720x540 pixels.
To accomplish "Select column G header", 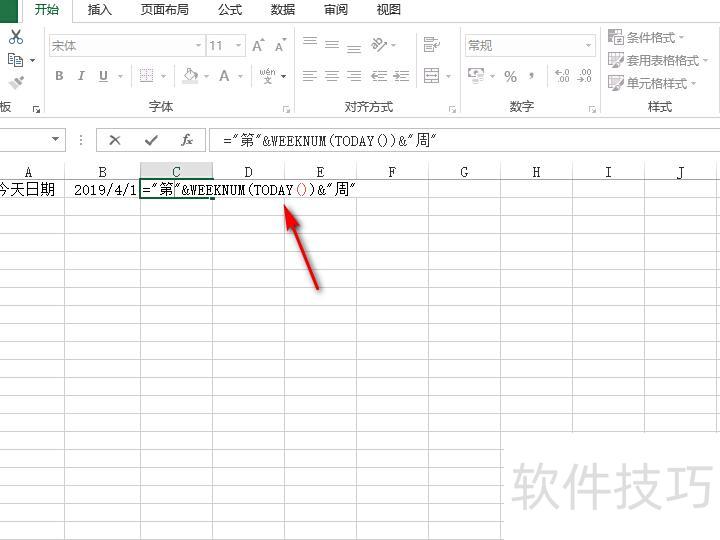I will pyautogui.click(x=464, y=172).
